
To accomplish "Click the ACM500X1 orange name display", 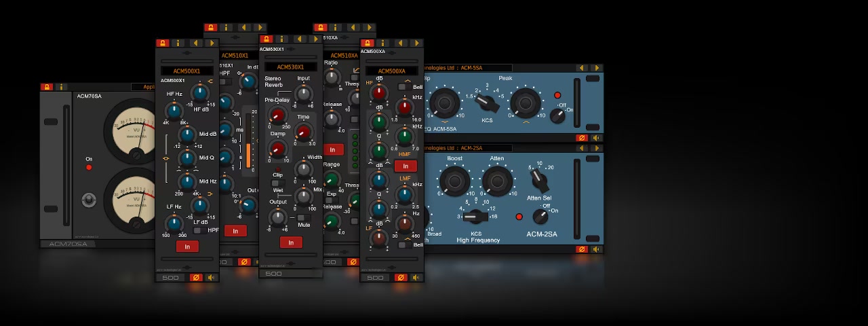I will pos(187,71).
